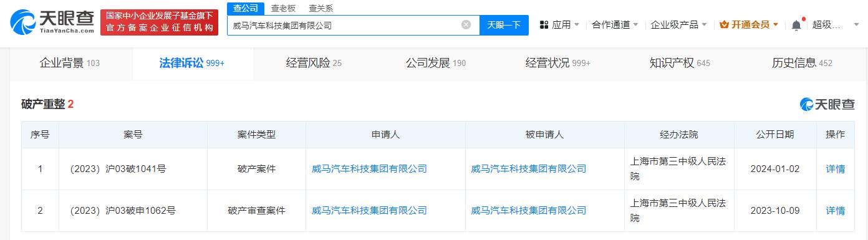
Task: Click the 申请人 column header
Action: click(385, 135)
